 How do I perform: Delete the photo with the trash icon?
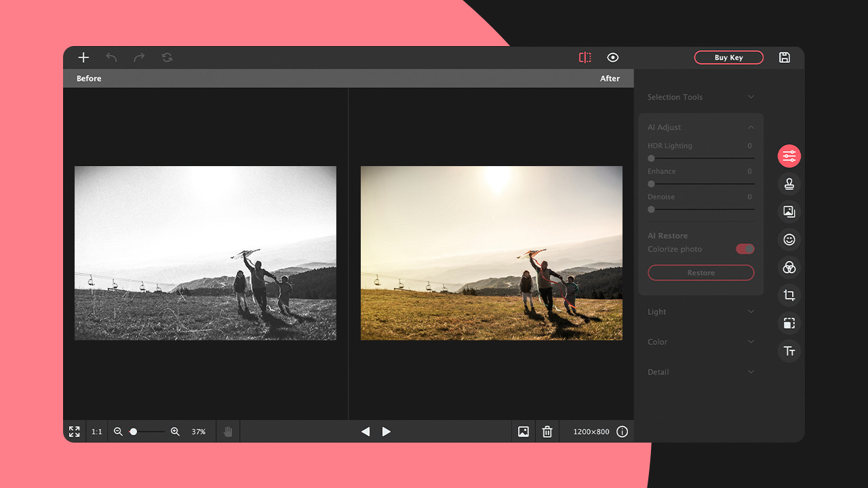[547, 432]
